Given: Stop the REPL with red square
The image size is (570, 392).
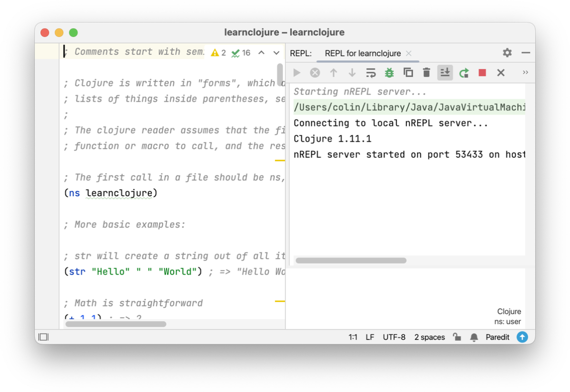Looking at the screenshot, I should 482,73.
